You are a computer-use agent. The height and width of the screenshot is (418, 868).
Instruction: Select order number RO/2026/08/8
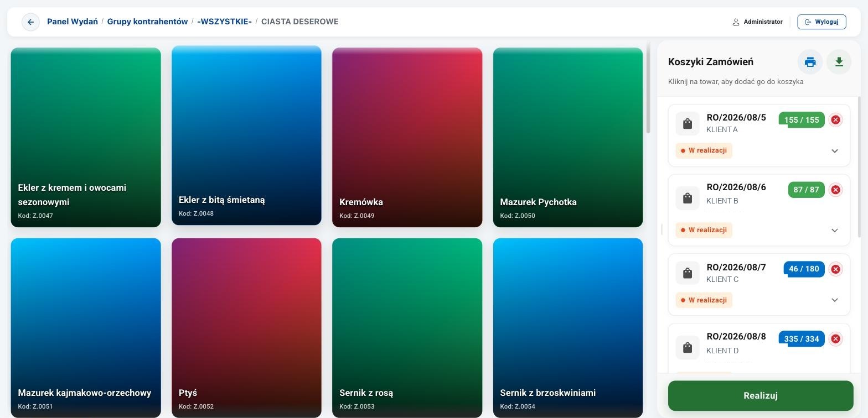pos(736,336)
